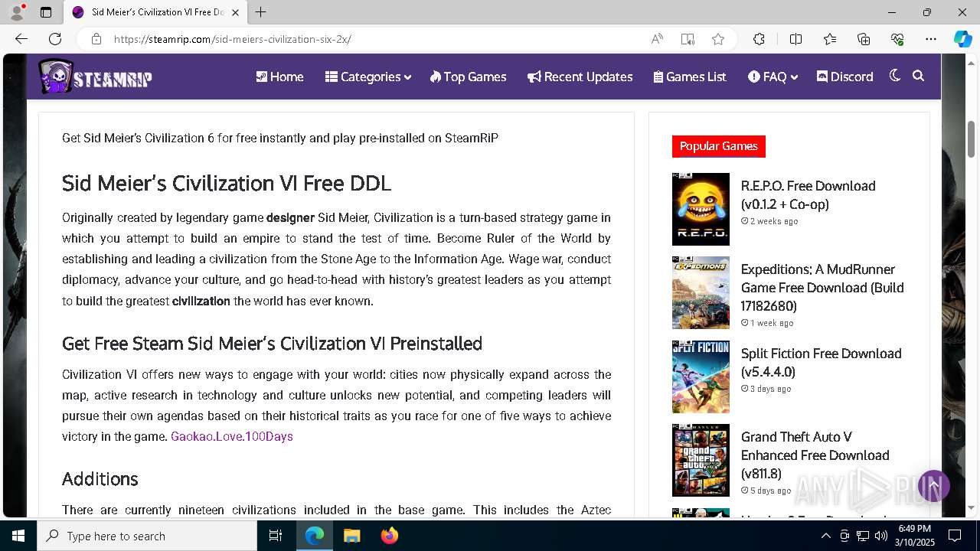Open Grand Theft Auto V Enhanced link
This screenshot has width=980, height=551.
pos(815,455)
